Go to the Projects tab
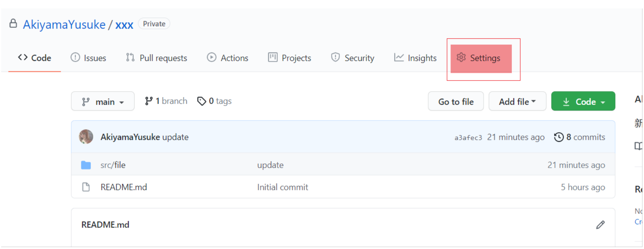Viewport: 644px width, 249px height. point(290,58)
